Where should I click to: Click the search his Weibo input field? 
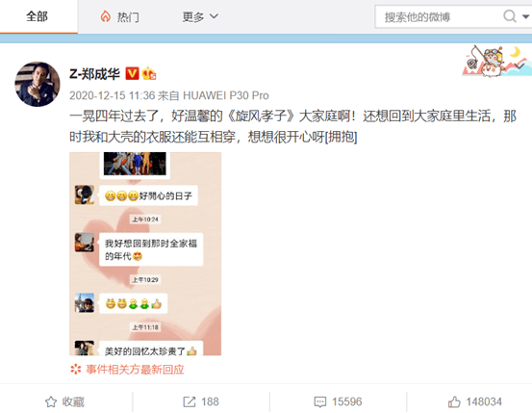click(439, 16)
